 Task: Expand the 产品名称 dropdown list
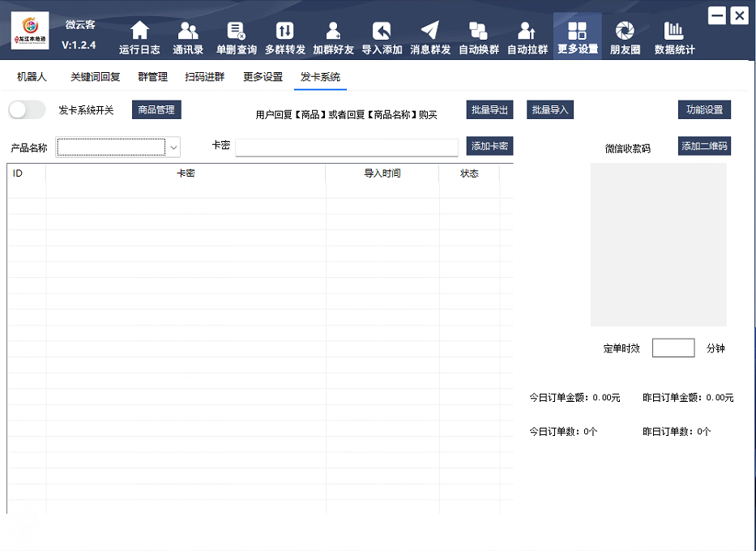[173, 147]
